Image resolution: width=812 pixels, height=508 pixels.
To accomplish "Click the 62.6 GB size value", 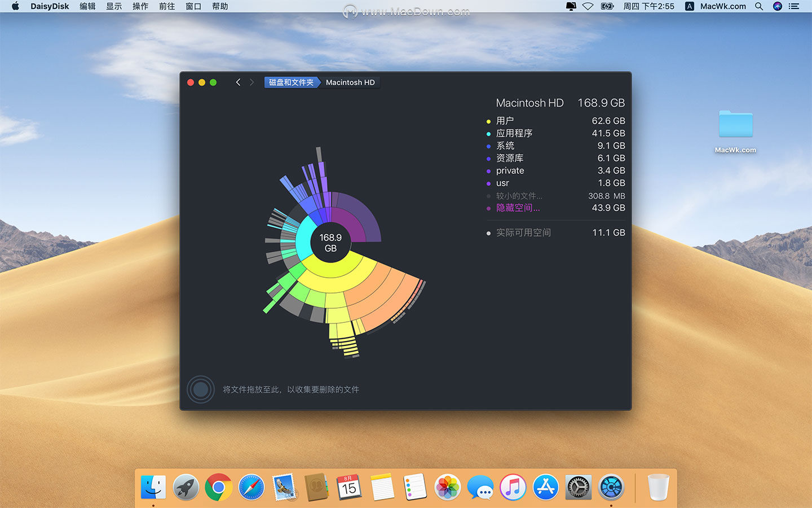I will click(x=608, y=121).
